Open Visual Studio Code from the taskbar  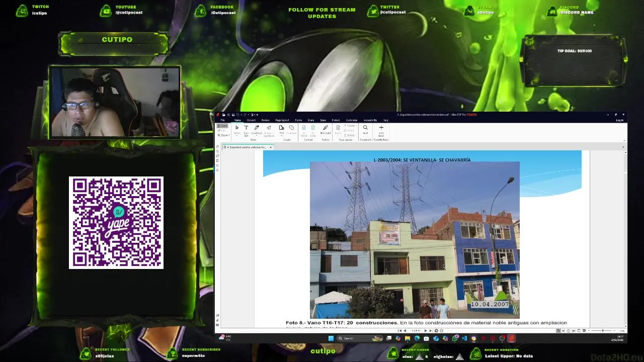[464, 338]
